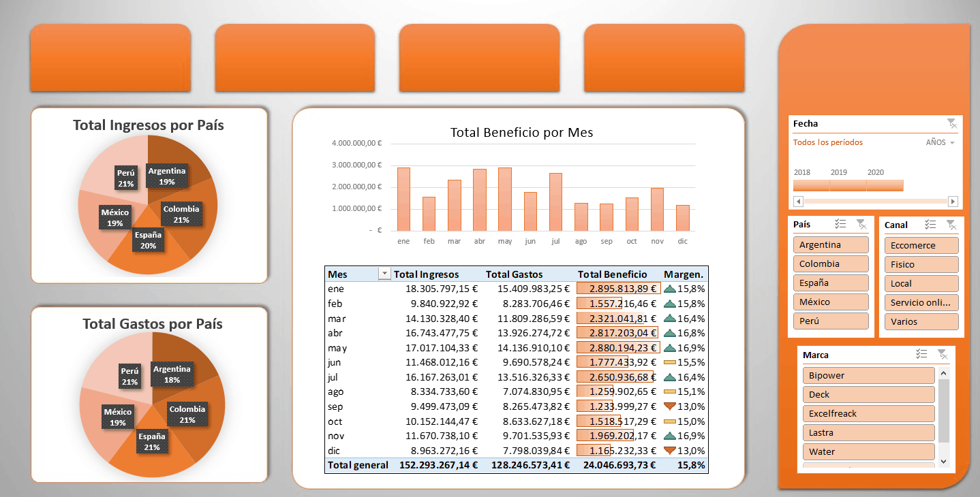Open the Mes column filter dropdown
The height and width of the screenshot is (497, 980).
(x=384, y=274)
